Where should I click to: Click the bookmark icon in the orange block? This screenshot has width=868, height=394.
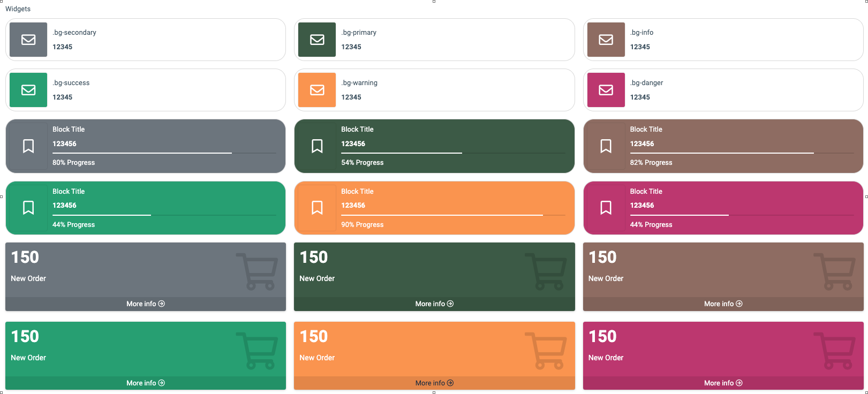click(x=317, y=208)
